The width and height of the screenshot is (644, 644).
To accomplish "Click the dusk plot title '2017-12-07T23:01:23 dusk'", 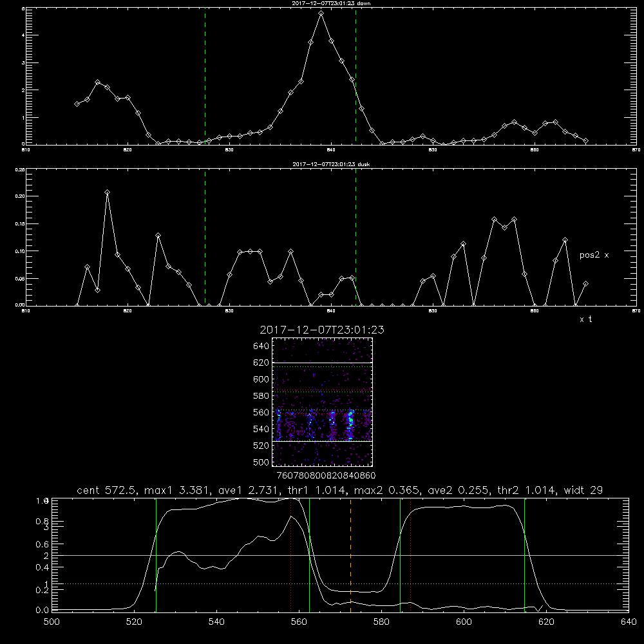I will point(331,164).
